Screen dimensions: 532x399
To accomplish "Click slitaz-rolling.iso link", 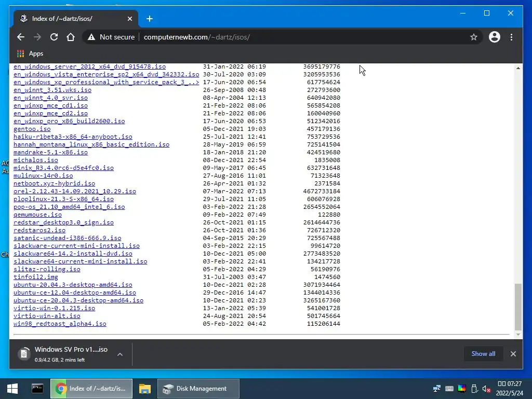I will 47,270.
